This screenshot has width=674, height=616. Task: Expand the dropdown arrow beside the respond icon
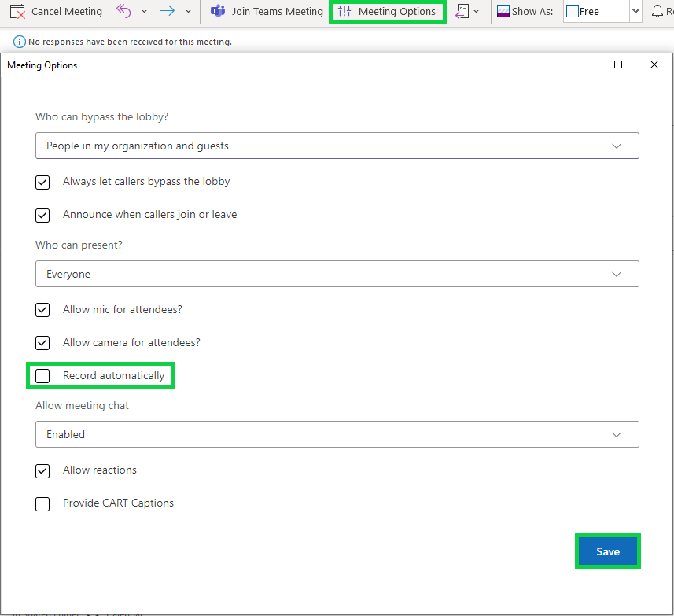tap(477, 12)
